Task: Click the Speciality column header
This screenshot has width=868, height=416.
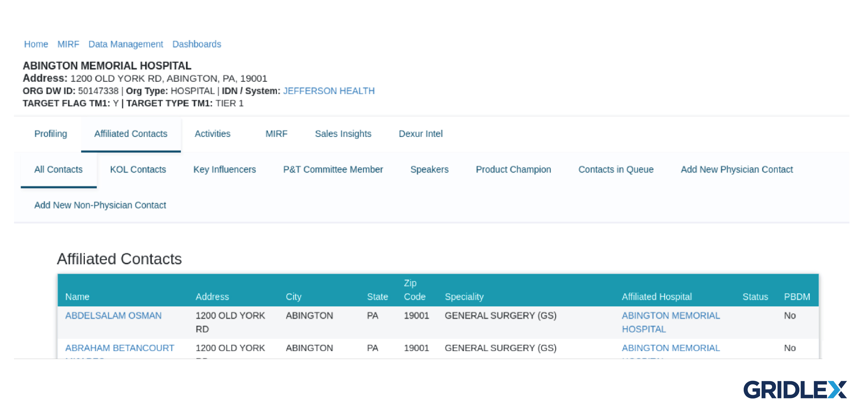Action: pos(464,297)
